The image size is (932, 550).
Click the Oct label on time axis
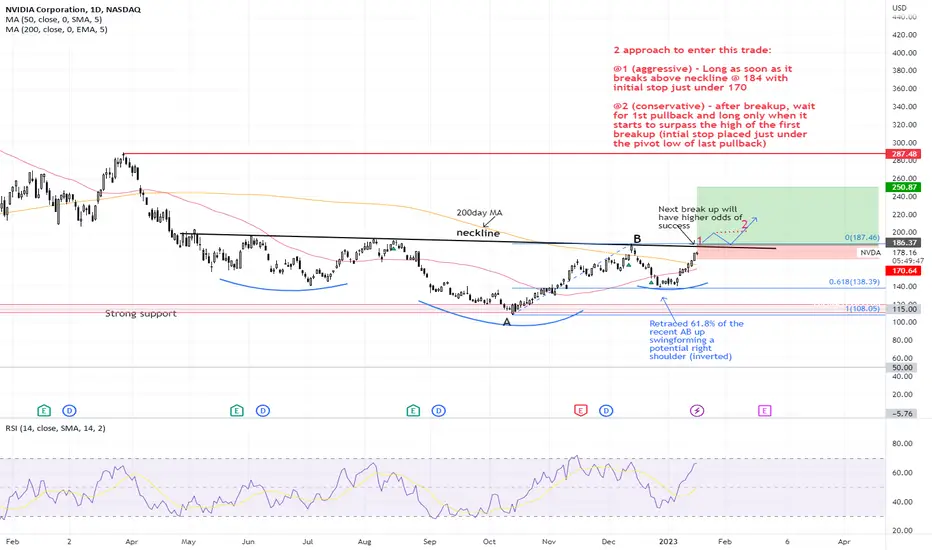(x=489, y=542)
